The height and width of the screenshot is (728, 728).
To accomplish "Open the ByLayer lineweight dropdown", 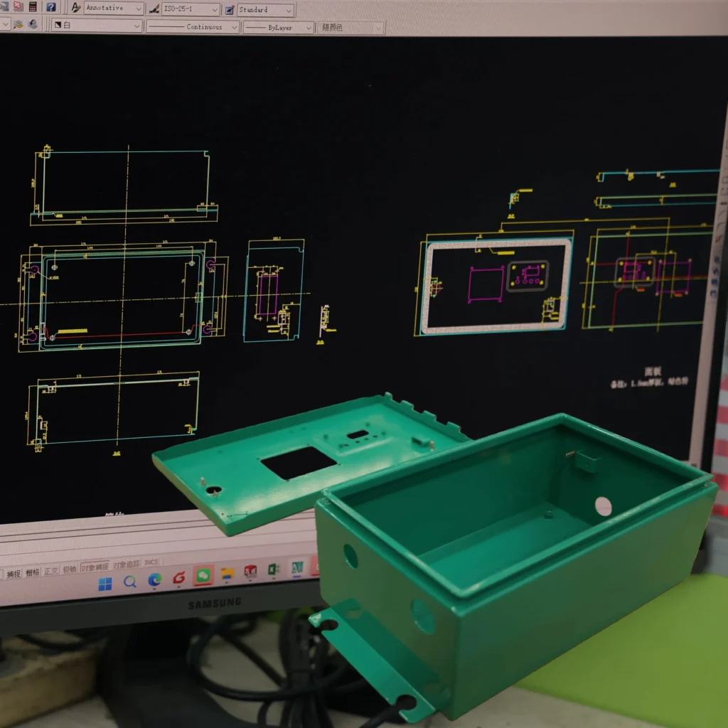I will [x=307, y=28].
